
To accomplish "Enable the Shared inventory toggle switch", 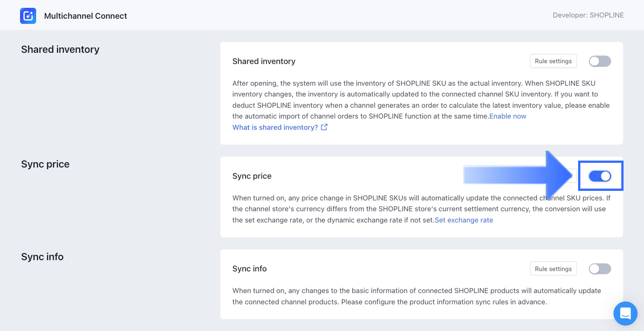I will pyautogui.click(x=600, y=61).
